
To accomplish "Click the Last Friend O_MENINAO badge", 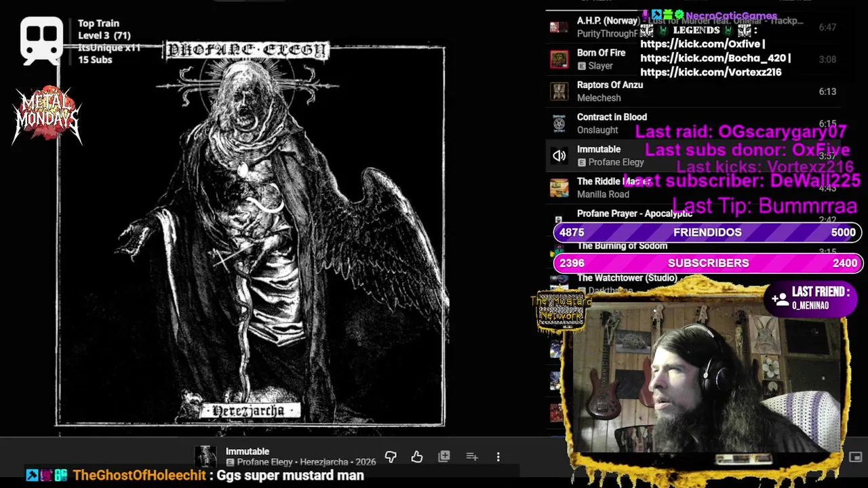I will 810,299.
